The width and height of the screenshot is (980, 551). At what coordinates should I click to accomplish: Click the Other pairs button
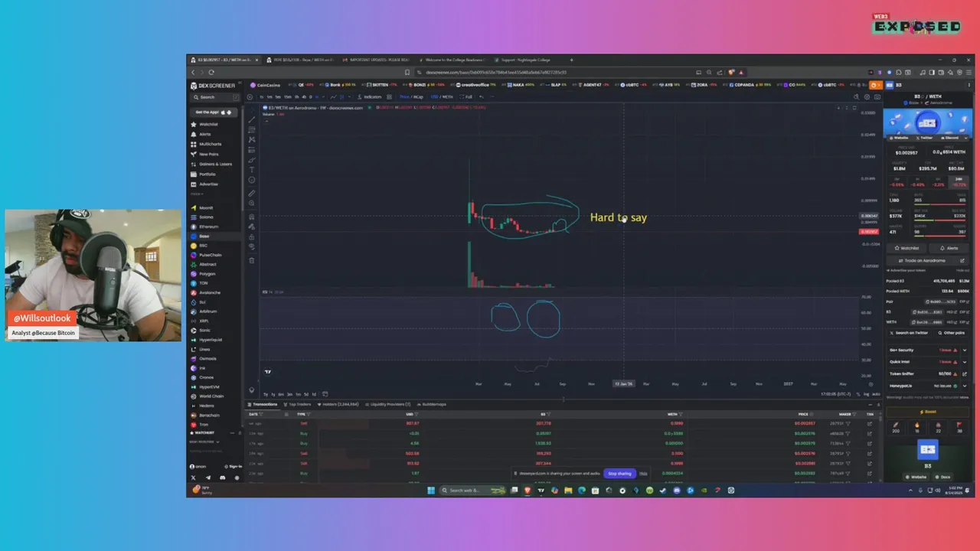click(952, 333)
